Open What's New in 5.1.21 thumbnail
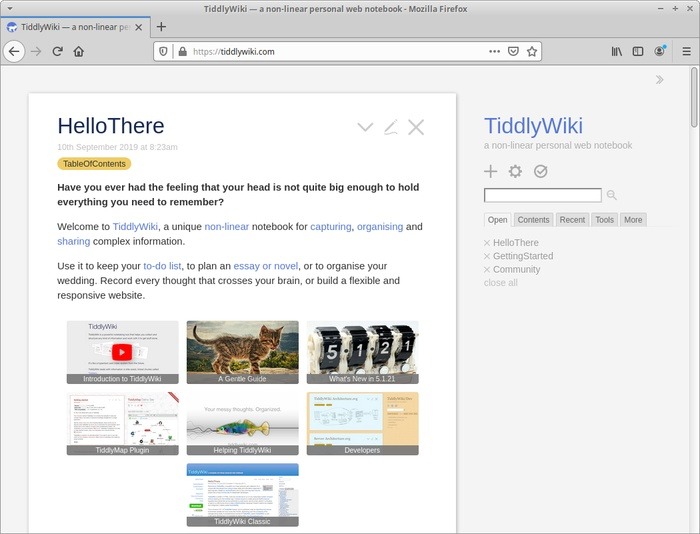Screen dimensions: 700x534 362,352
